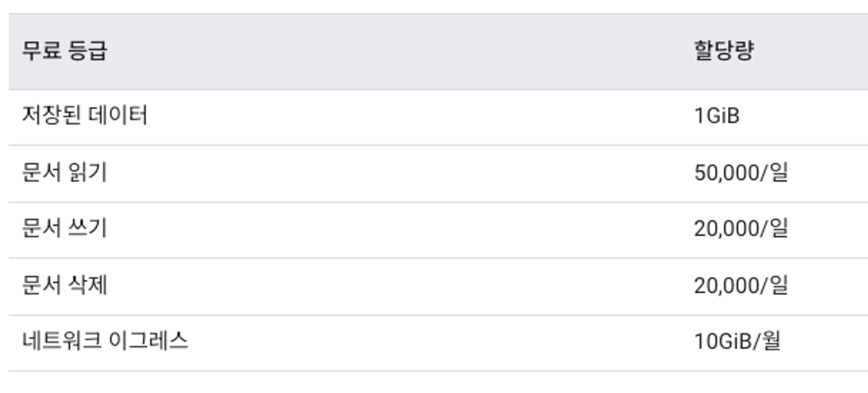Click the 20,000/일 value for 문서 삭제

point(741,285)
